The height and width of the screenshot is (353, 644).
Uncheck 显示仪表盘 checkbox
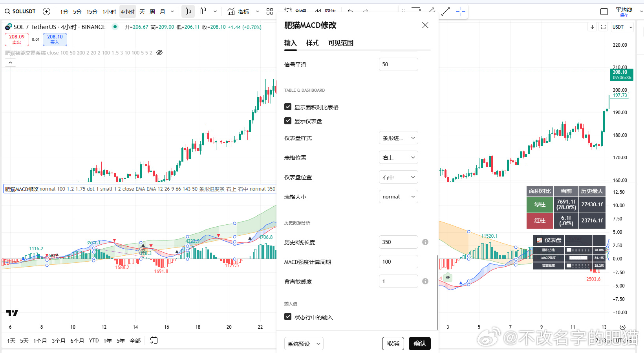[x=288, y=121]
